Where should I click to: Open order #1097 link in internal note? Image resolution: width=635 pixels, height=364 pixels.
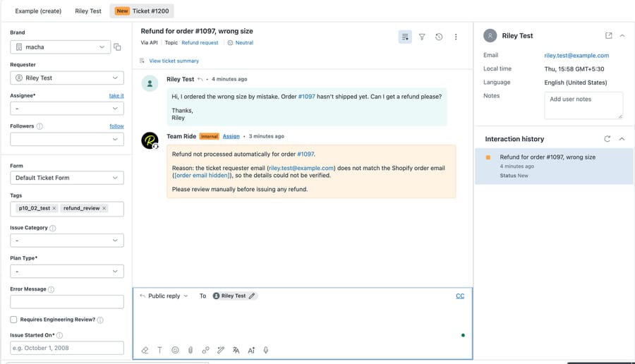[306, 154]
